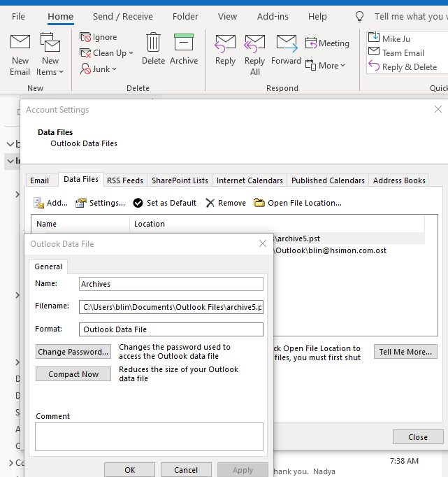Select the General tab in Outlook Data File
The image size is (448, 477).
[x=48, y=266]
